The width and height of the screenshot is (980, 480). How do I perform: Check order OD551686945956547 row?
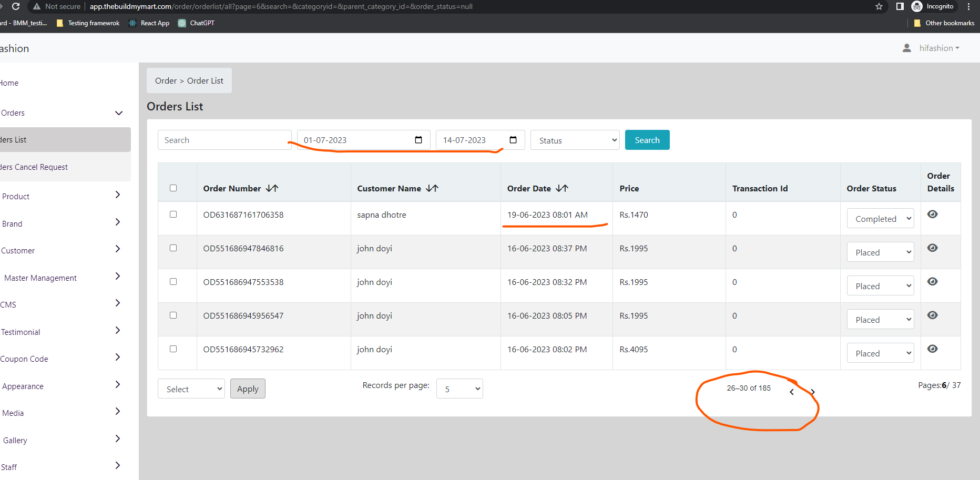[x=173, y=315]
